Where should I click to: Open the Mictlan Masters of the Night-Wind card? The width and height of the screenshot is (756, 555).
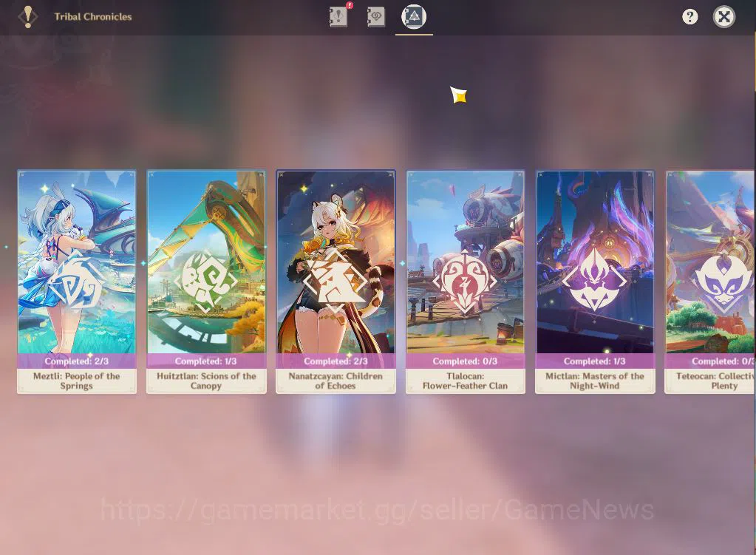(x=595, y=282)
